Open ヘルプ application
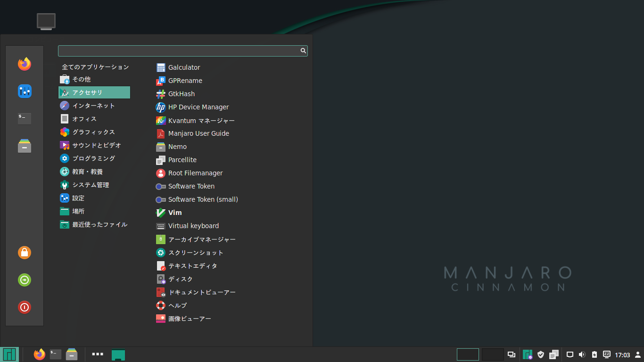644x362 pixels. 172,305
